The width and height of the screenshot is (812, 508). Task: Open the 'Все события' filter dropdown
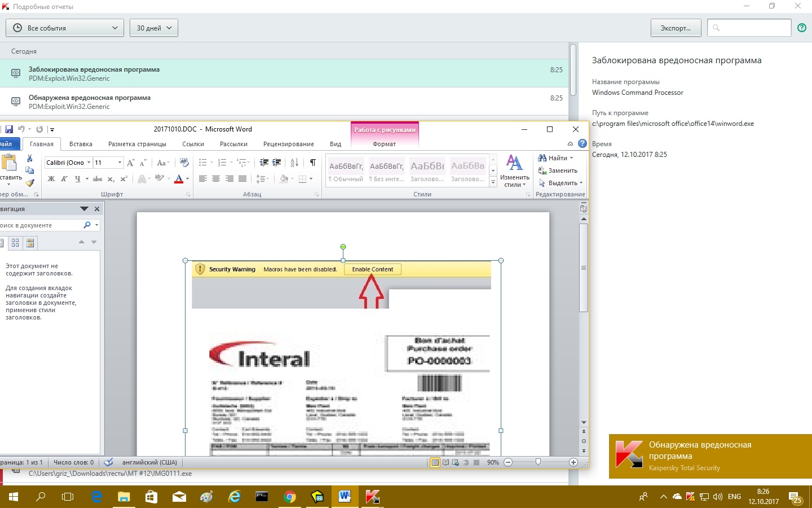65,28
